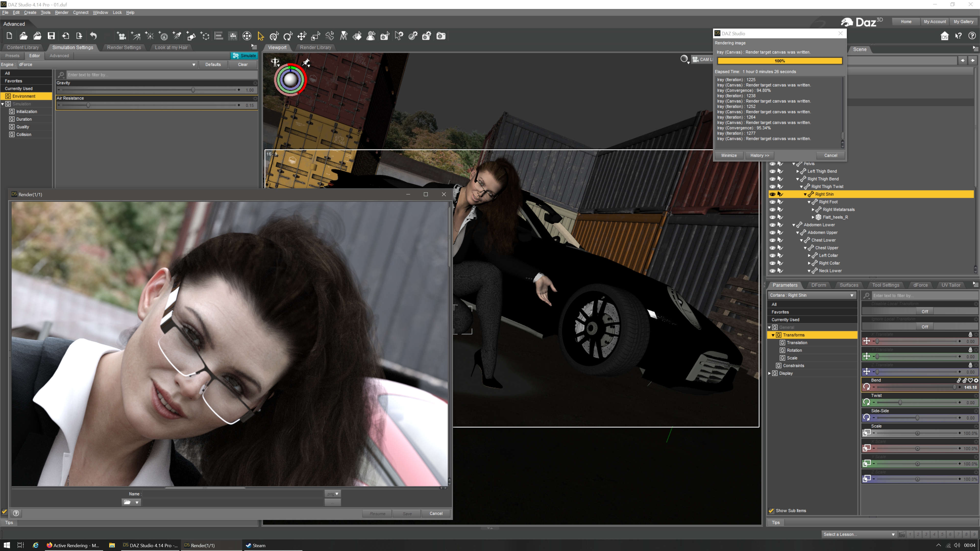980x551 pixels.
Task: Click Minimize button in rendering dialog
Action: point(729,156)
